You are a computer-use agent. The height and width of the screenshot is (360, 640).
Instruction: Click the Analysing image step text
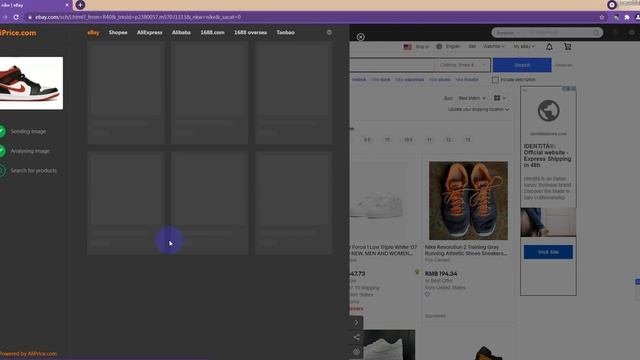(30, 151)
